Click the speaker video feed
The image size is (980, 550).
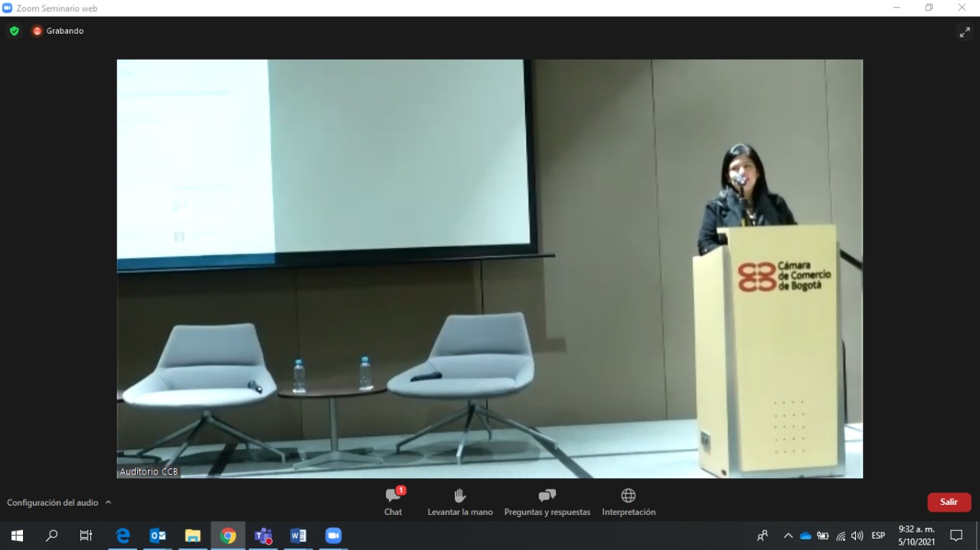489,268
